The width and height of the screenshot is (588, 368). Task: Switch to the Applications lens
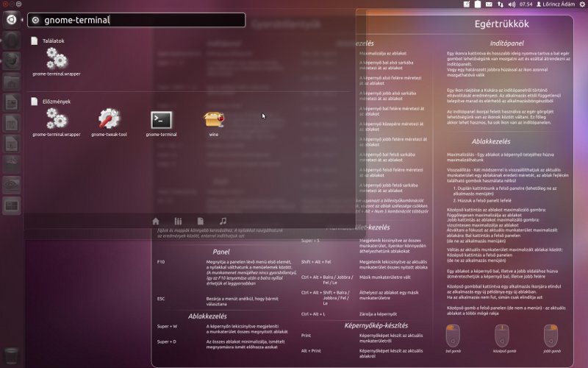pos(178,222)
